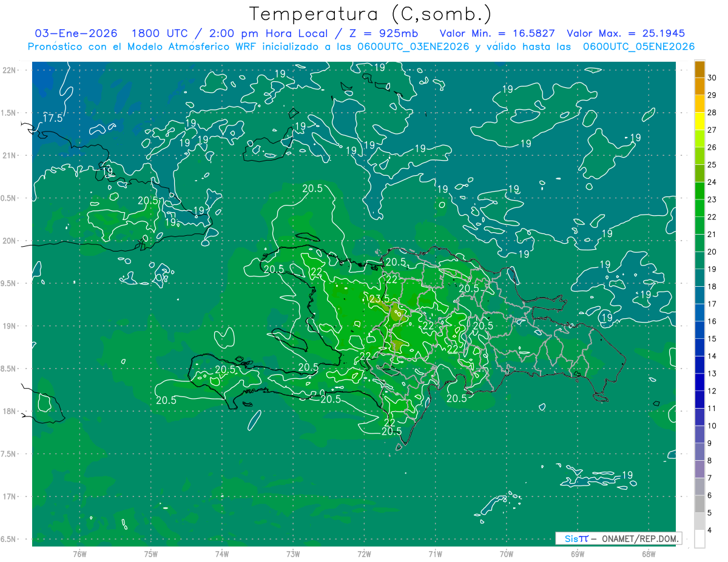Click the '76W' longitude axis label
728x562 pixels.
[x=79, y=554]
